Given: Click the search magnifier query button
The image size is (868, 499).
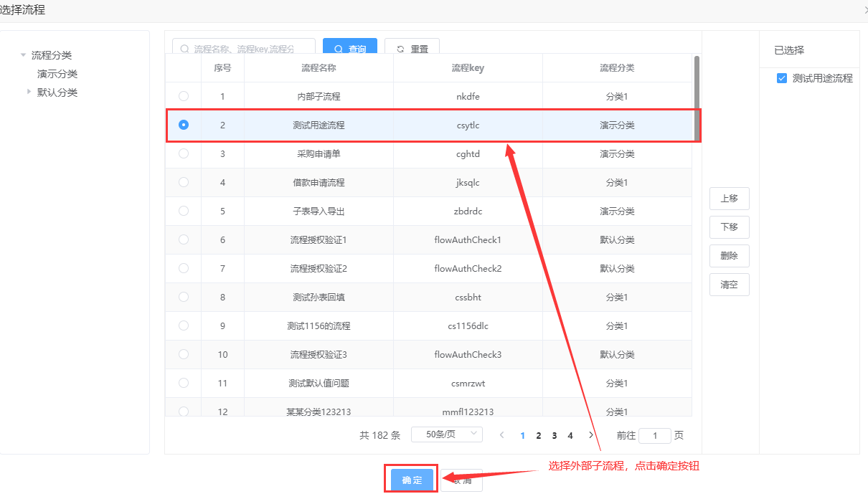Looking at the screenshot, I should (349, 49).
